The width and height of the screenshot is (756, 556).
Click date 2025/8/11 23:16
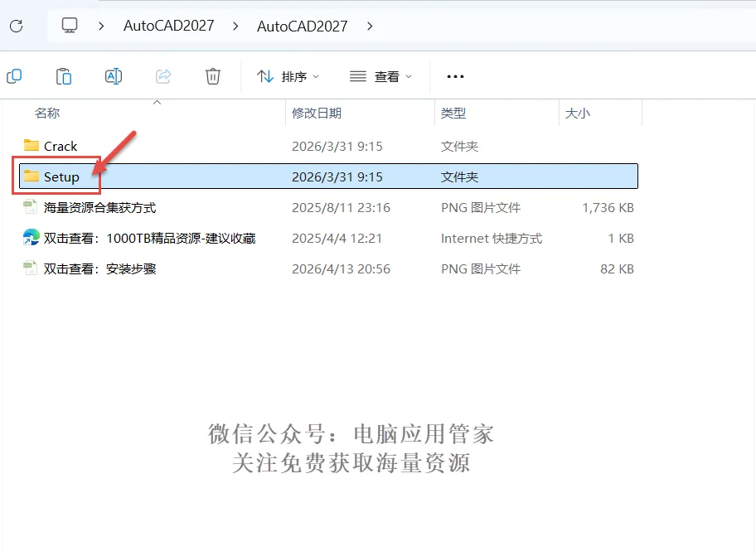341,208
